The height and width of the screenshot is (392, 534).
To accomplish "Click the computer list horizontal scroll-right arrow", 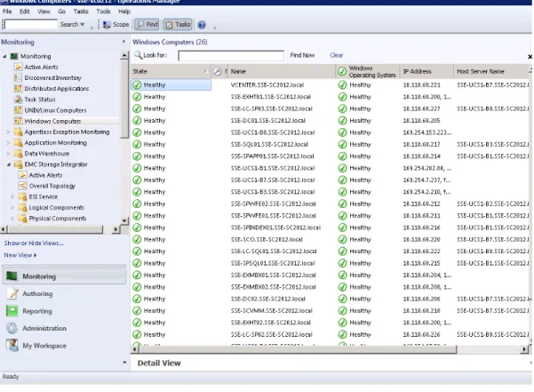I will click(x=525, y=349).
